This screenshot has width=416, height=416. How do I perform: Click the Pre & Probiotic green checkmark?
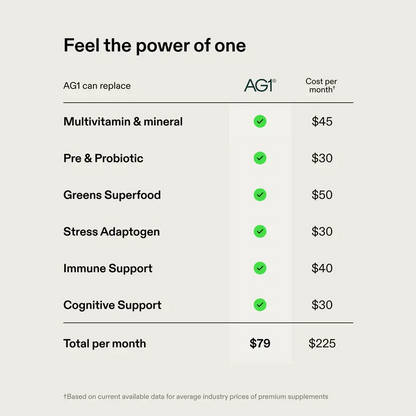tap(260, 158)
